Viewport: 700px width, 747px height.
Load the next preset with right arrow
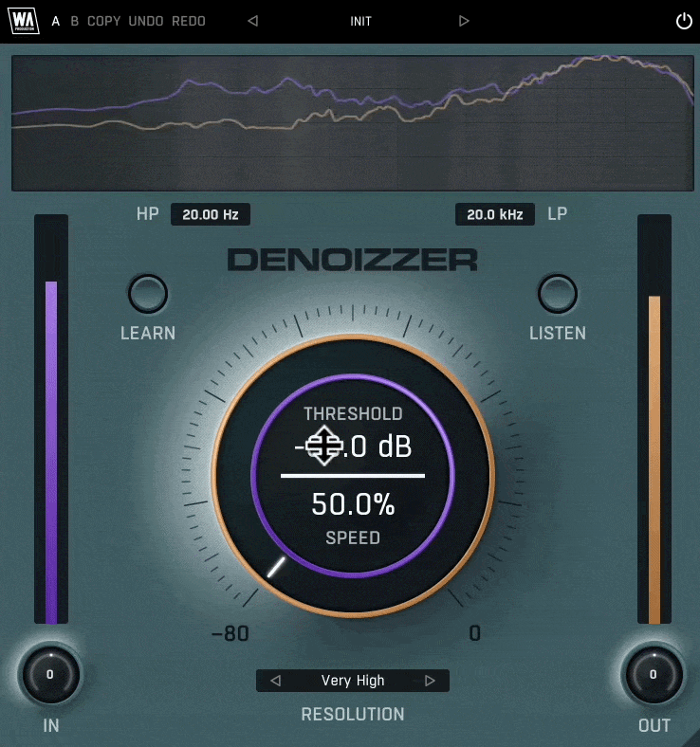(464, 21)
